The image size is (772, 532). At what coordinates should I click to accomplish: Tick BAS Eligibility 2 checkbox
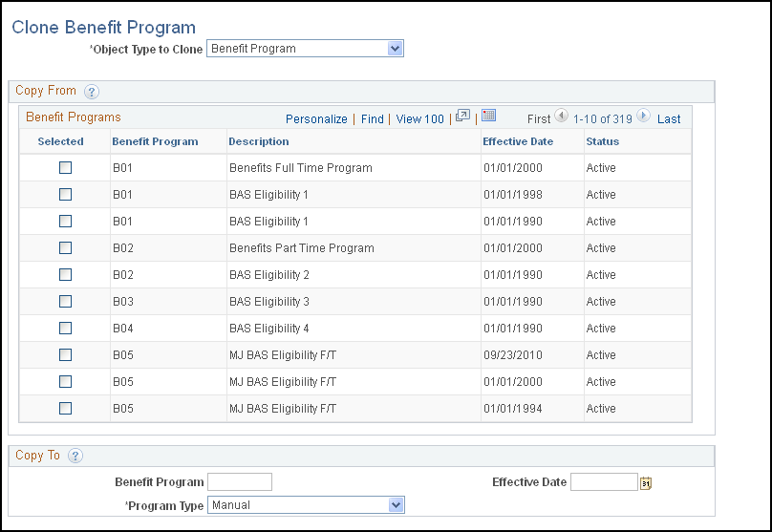[66, 275]
